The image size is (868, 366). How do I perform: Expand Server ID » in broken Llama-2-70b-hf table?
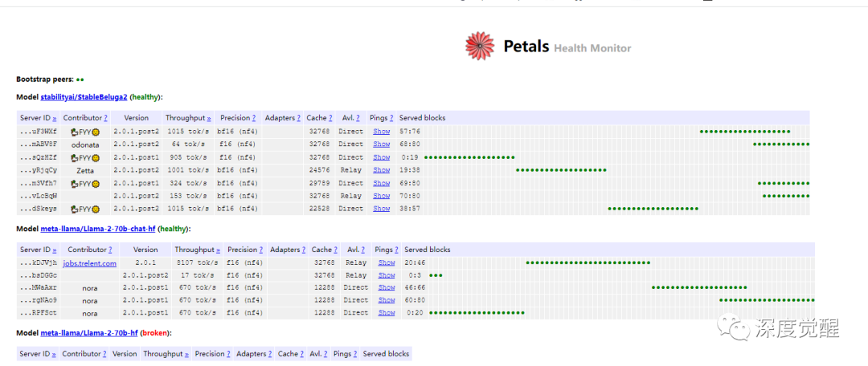click(x=55, y=354)
